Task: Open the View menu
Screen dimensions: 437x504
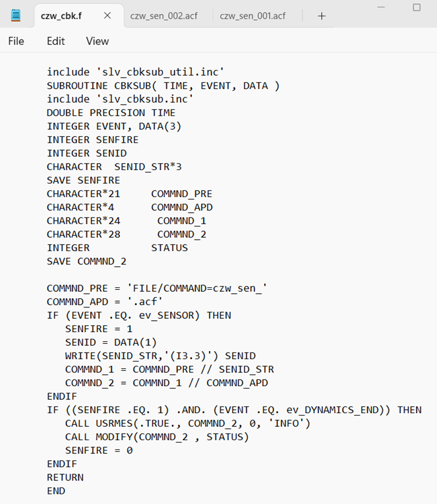Action: 98,41
